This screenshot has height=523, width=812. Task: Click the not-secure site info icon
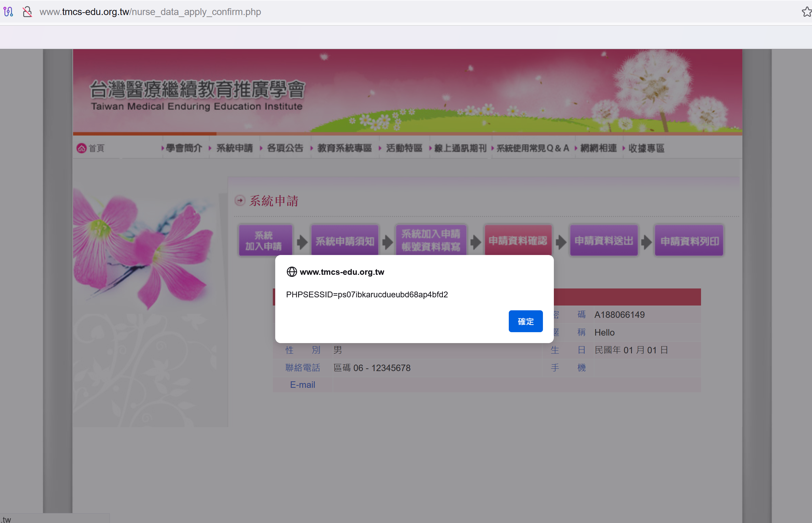pos(27,12)
